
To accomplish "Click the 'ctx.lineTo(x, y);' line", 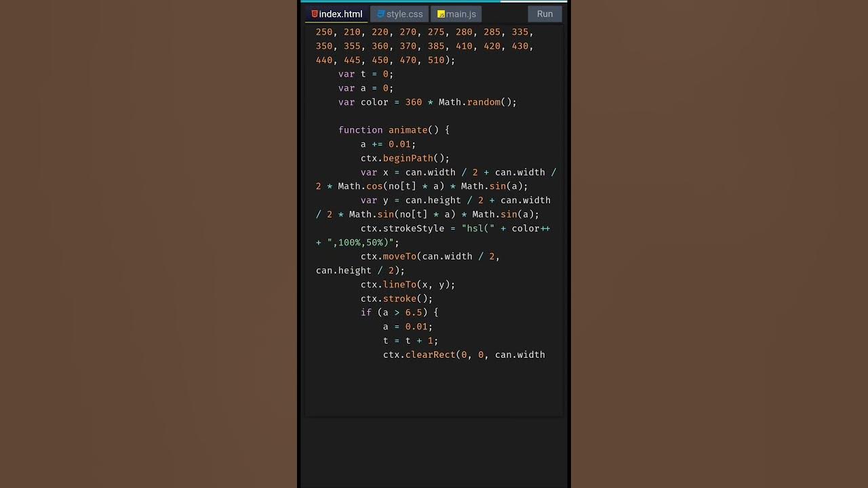I will pyautogui.click(x=408, y=285).
